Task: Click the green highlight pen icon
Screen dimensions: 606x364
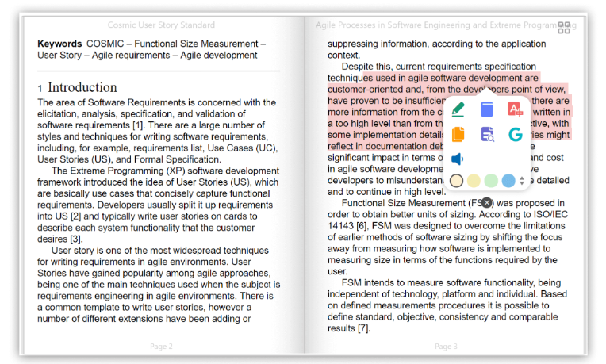Action: [458, 110]
